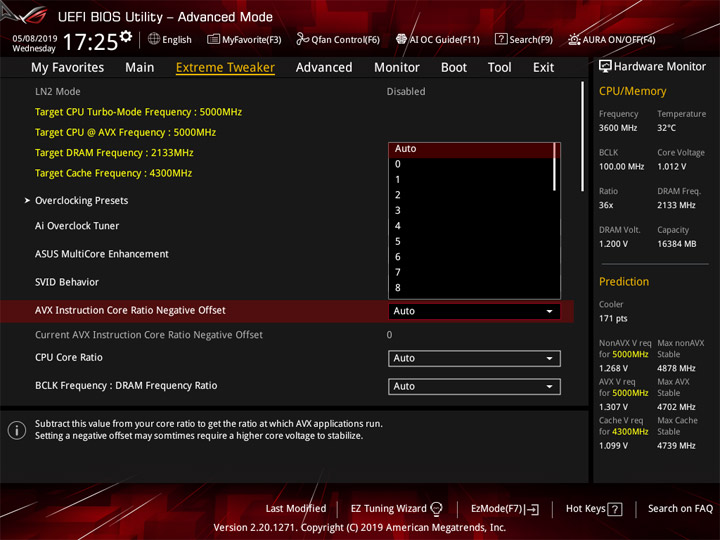Switch to the Main tab
The height and width of the screenshot is (540, 720).
click(x=140, y=68)
